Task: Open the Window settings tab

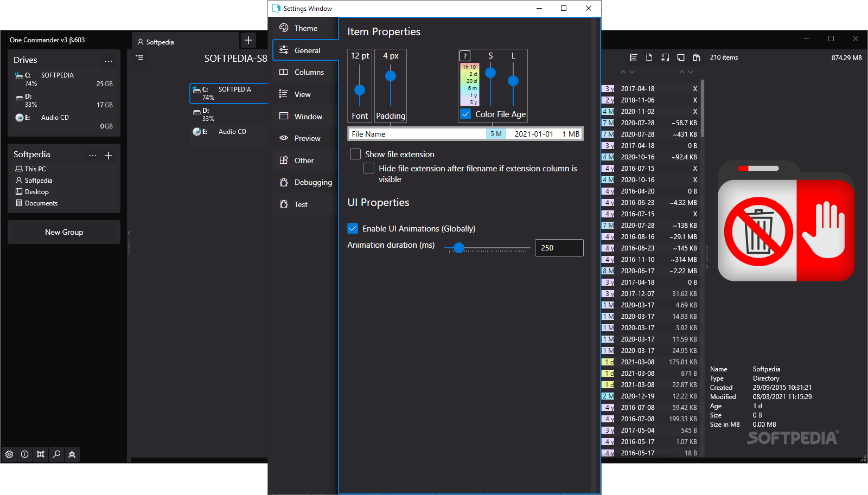Action: (305, 117)
